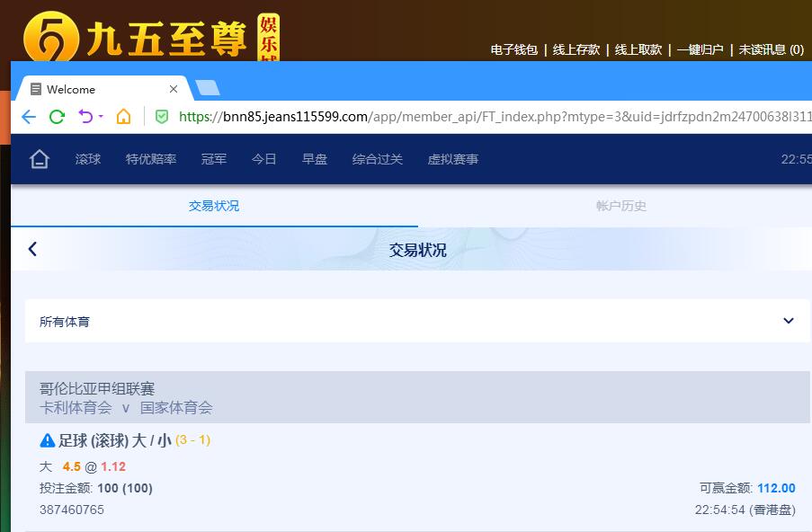
Task: Open the 滚球 menu
Action: [x=88, y=159]
